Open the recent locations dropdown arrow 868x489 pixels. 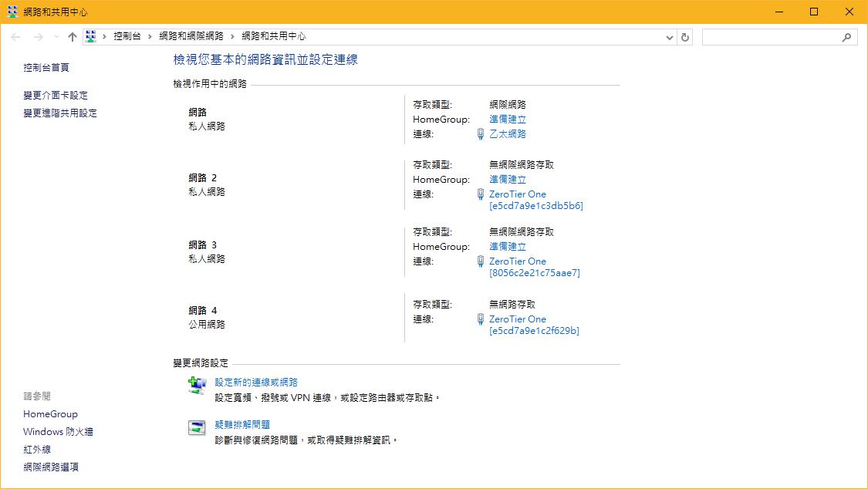pyautogui.click(x=56, y=37)
